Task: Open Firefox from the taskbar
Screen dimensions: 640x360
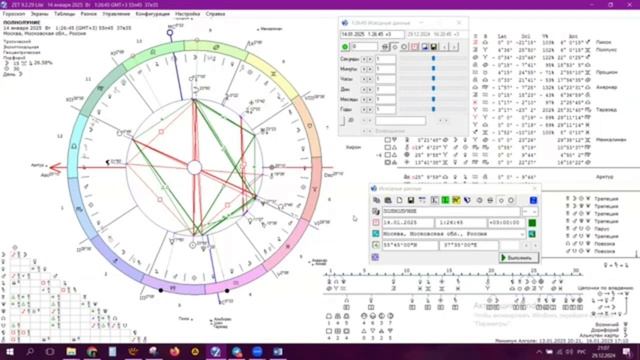Action: pos(175,351)
